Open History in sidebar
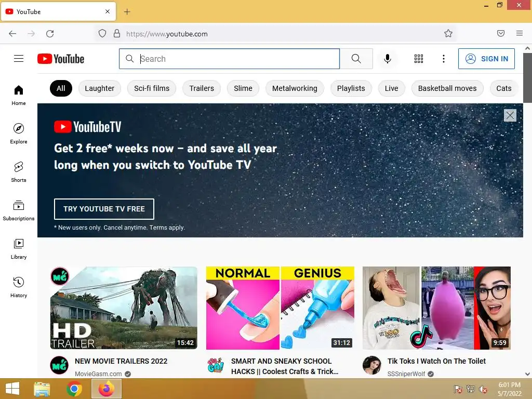 coord(19,287)
